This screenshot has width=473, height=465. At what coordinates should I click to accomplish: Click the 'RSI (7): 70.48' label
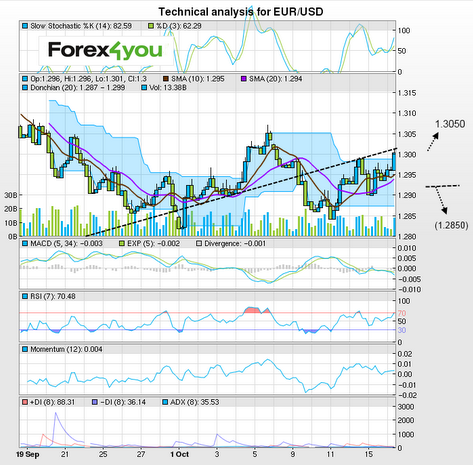tap(53, 296)
